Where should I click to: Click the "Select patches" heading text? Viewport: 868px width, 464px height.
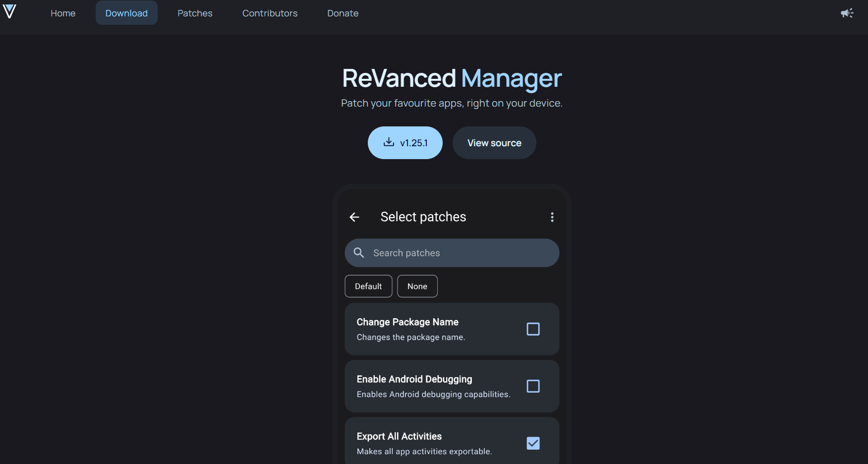point(423,217)
